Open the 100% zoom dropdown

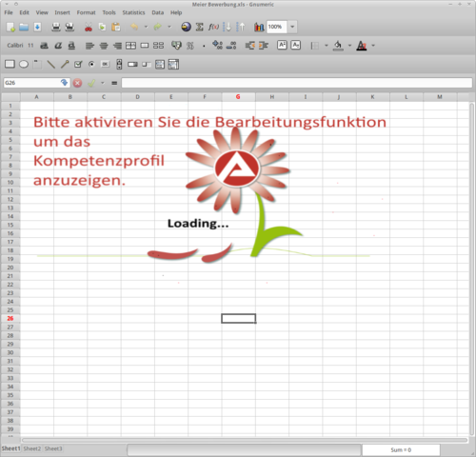(x=292, y=27)
